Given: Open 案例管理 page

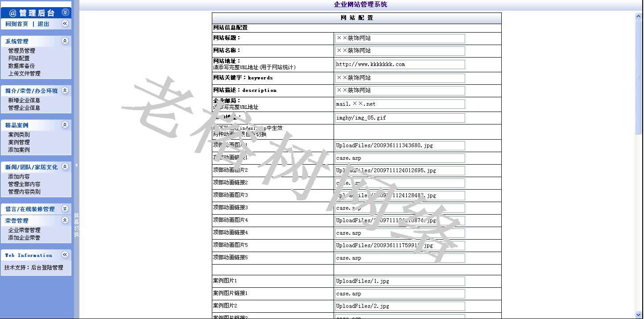Looking at the screenshot, I should (19, 142).
